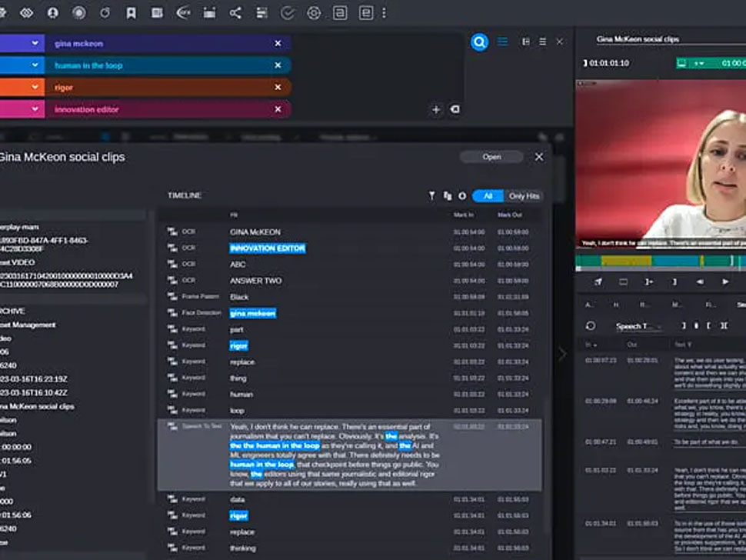Click the target-shaped settings icon in toolbar
746x560 pixels.
point(314,13)
